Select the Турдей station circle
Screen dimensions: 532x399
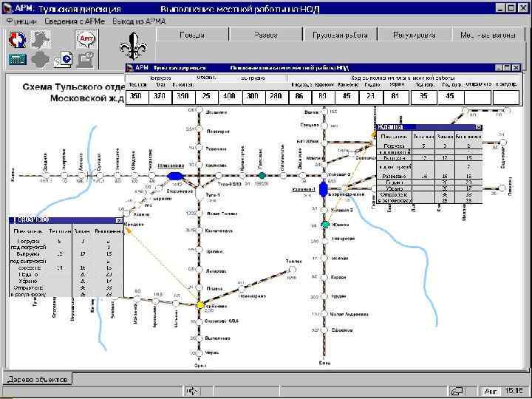click(324, 296)
